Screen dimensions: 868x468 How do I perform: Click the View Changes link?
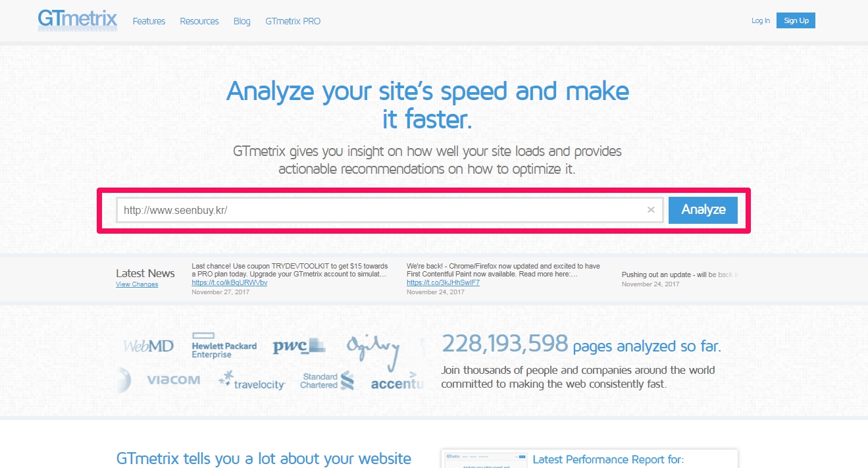click(137, 284)
